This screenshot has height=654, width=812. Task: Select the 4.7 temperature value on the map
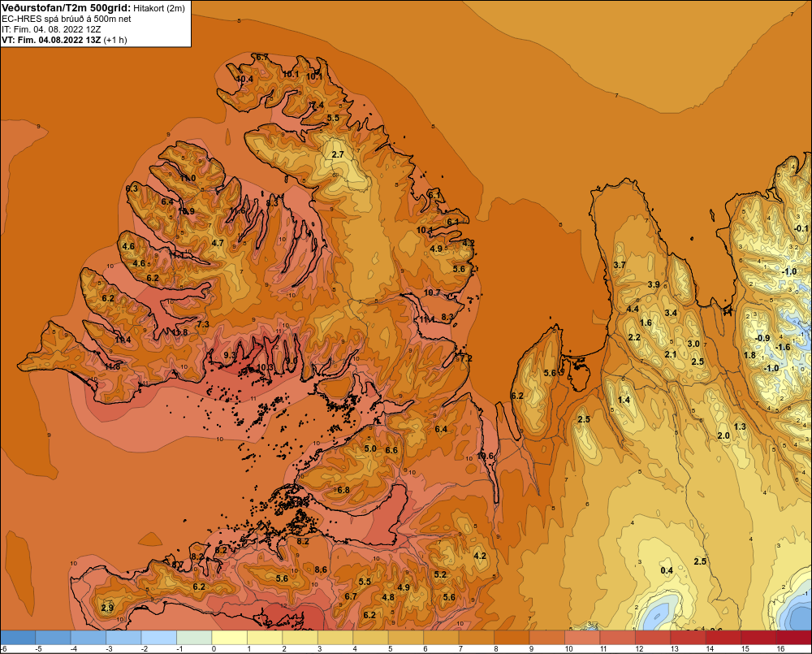[218, 243]
